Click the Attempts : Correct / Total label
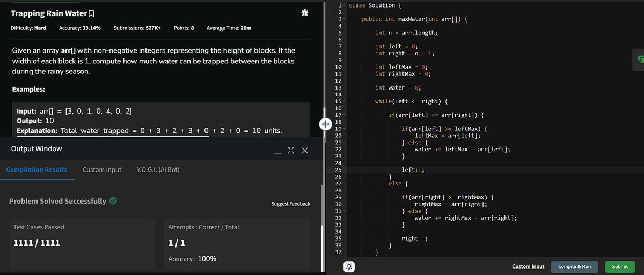644x275 pixels. click(x=203, y=227)
